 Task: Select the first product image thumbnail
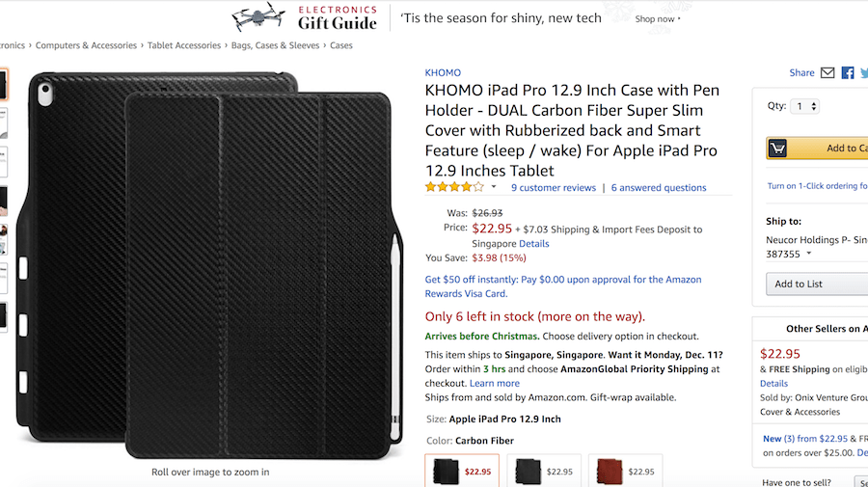3,85
